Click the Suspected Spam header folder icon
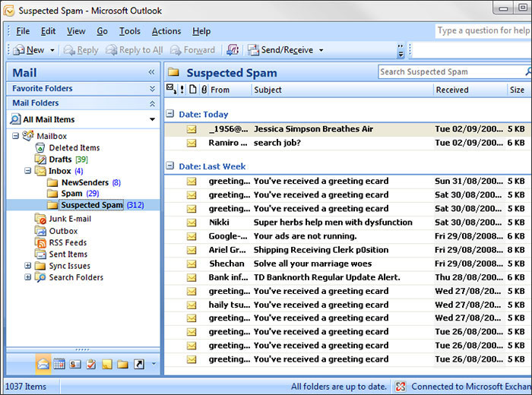The height and width of the screenshot is (395, 532). point(173,72)
